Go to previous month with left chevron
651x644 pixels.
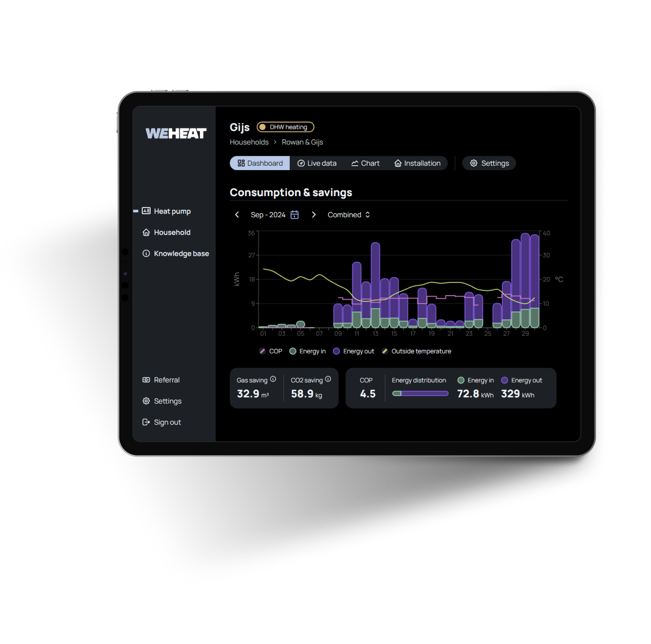point(237,215)
